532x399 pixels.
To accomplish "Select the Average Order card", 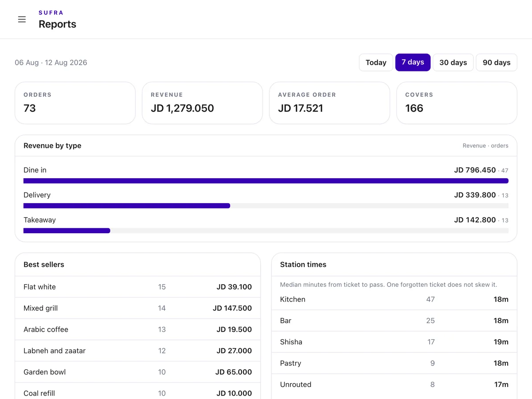I will [329, 103].
